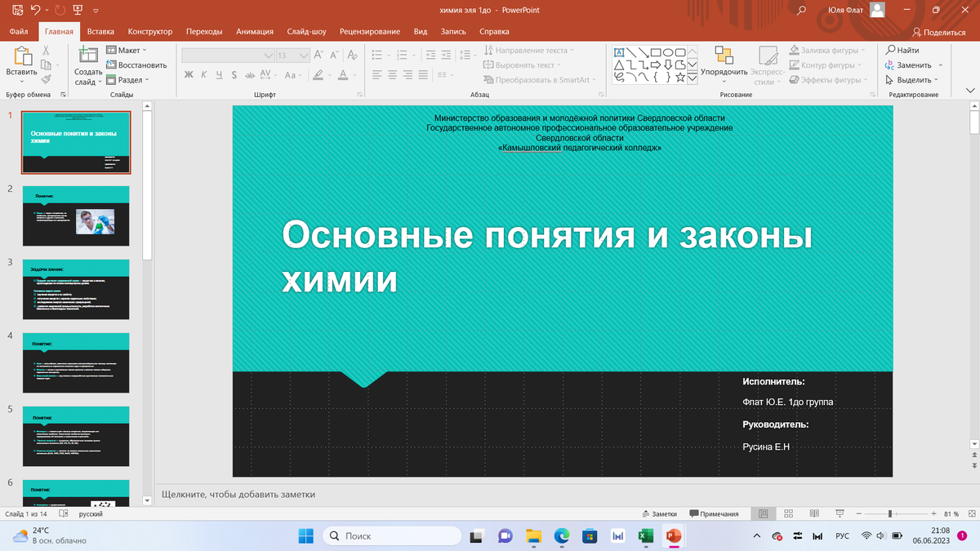Open the Конструктор tab
This screenshot has width=980, height=551.
150,32
